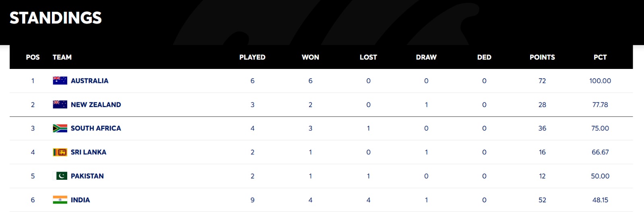Open the Sri Lanka team name

pos(89,152)
